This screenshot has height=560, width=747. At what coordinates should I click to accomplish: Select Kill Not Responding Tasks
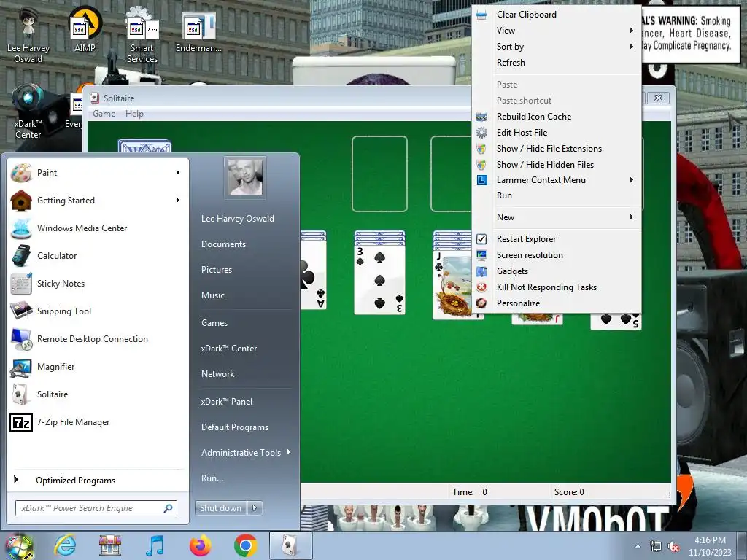557,287
